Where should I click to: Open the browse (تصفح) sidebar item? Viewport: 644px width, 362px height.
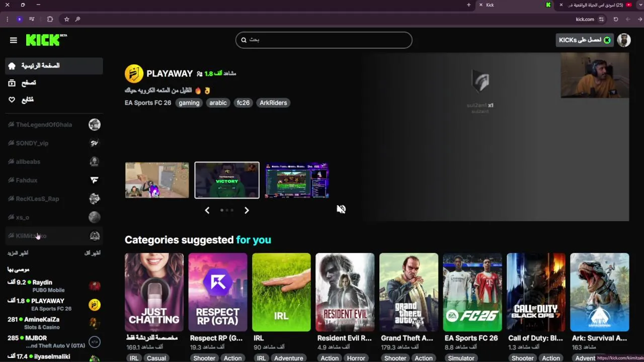pos(54,83)
